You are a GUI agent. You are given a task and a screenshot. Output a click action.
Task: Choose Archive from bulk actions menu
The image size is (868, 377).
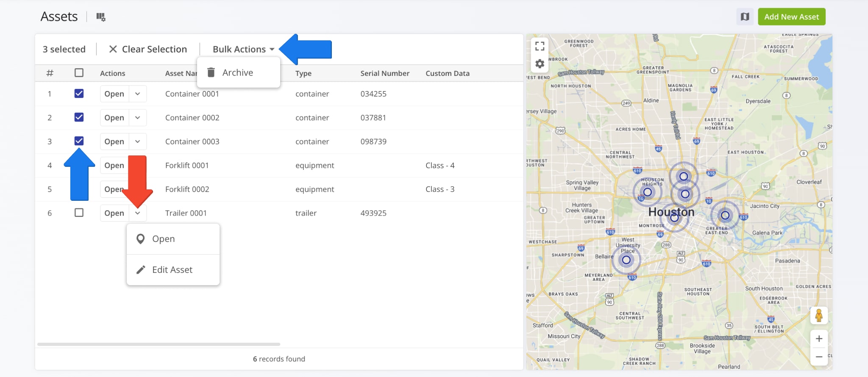click(x=237, y=73)
